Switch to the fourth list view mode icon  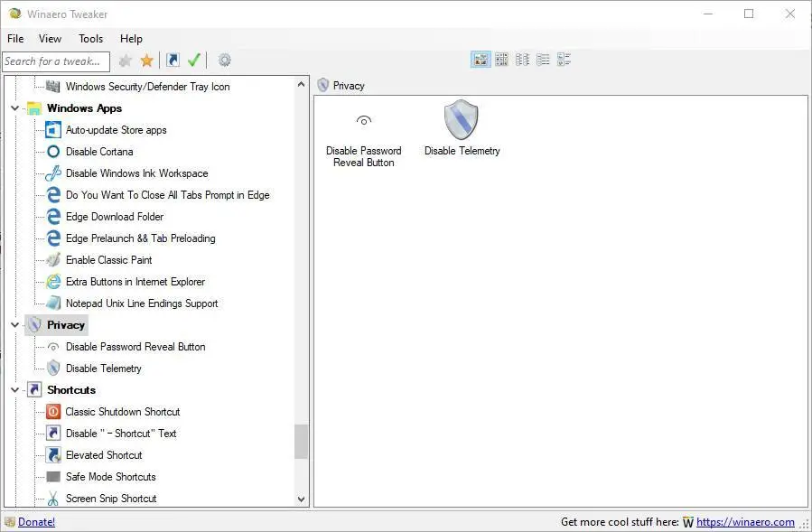click(x=543, y=60)
